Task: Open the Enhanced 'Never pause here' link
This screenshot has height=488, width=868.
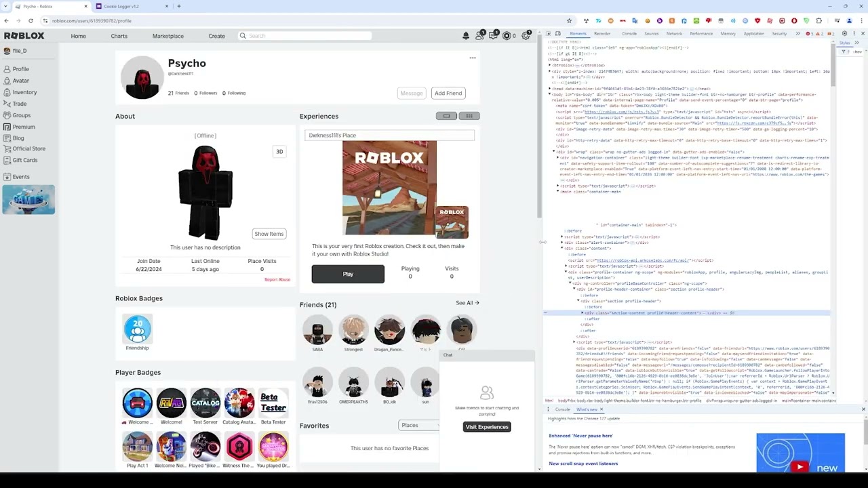Action: [x=580, y=436]
